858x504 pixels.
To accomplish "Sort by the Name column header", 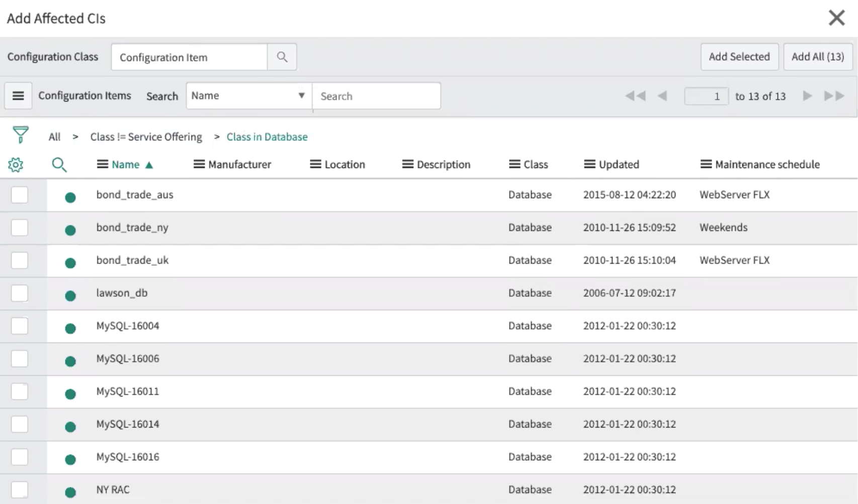I will (126, 164).
